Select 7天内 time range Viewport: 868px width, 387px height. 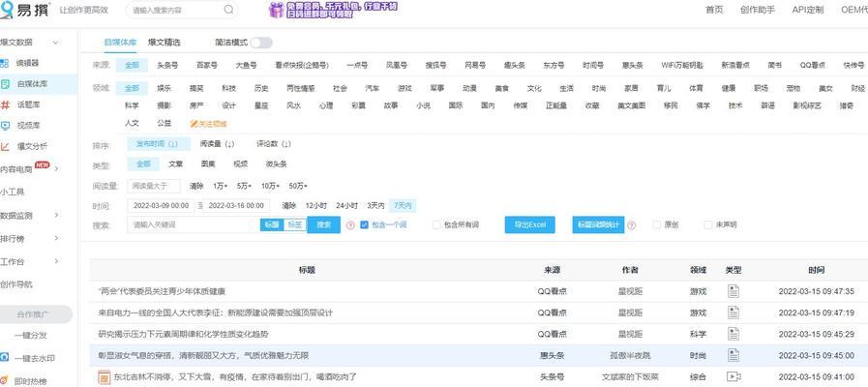pos(403,206)
